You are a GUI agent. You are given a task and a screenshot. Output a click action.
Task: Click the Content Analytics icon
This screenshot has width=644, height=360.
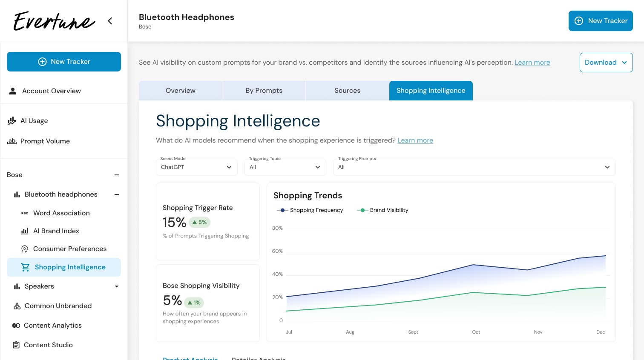(x=16, y=326)
